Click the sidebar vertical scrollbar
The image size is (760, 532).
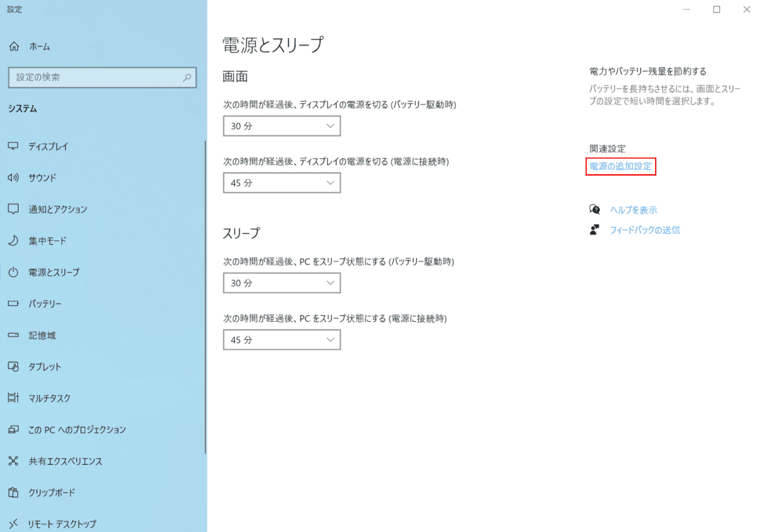[x=205, y=297]
